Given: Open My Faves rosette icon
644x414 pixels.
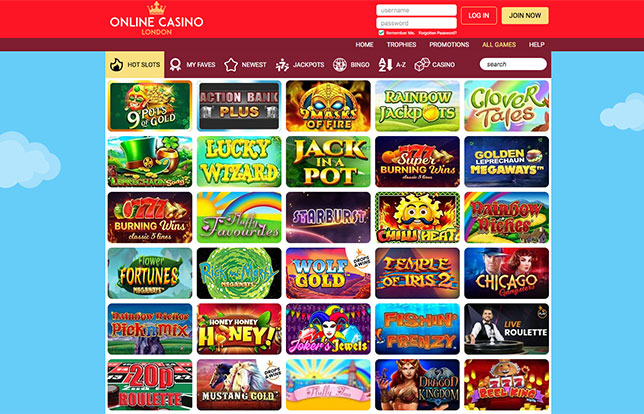Looking at the screenshot, I should point(175,64).
